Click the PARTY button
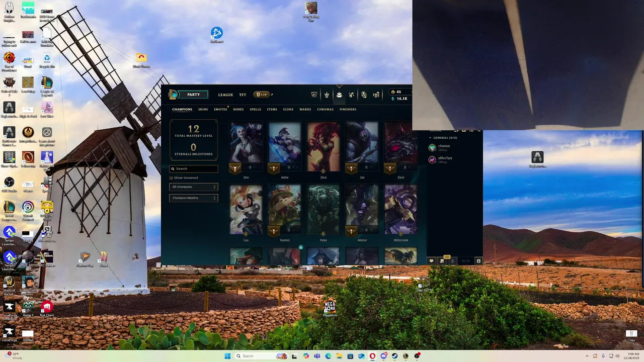The width and height of the screenshot is (644, 362). click(193, 95)
